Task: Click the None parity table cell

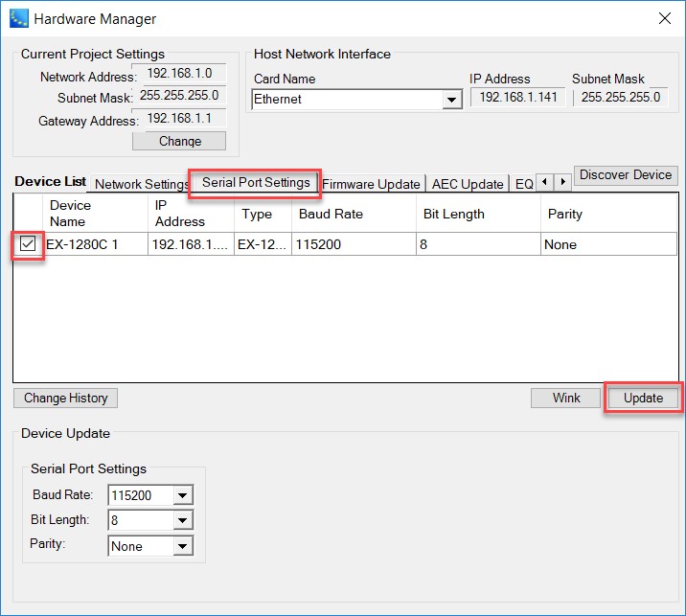Action: tap(608, 244)
